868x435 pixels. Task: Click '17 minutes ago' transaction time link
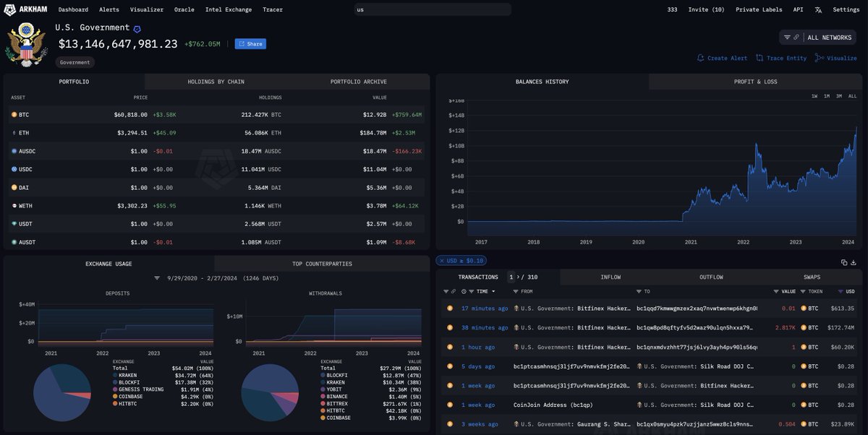[x=485, y=309]
